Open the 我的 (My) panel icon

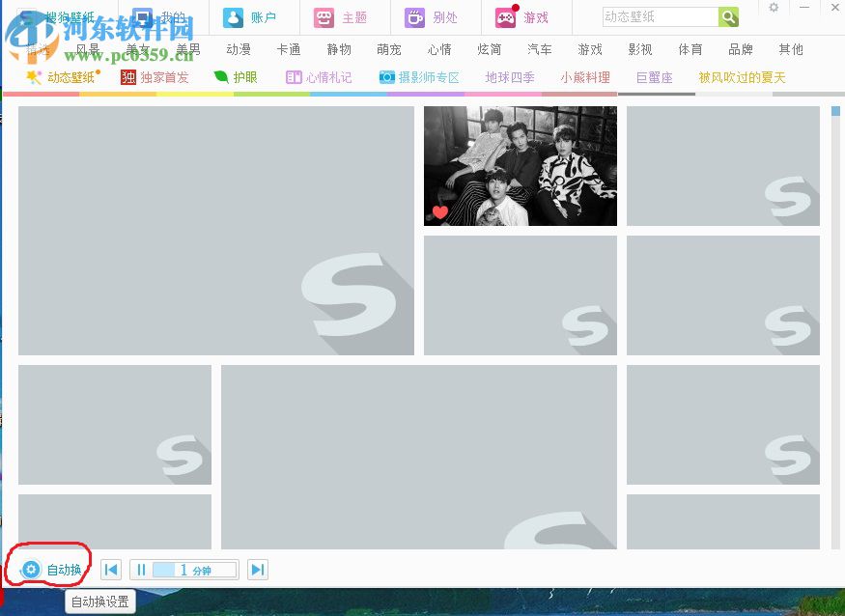pyautogui.click(x=141, y=16)
